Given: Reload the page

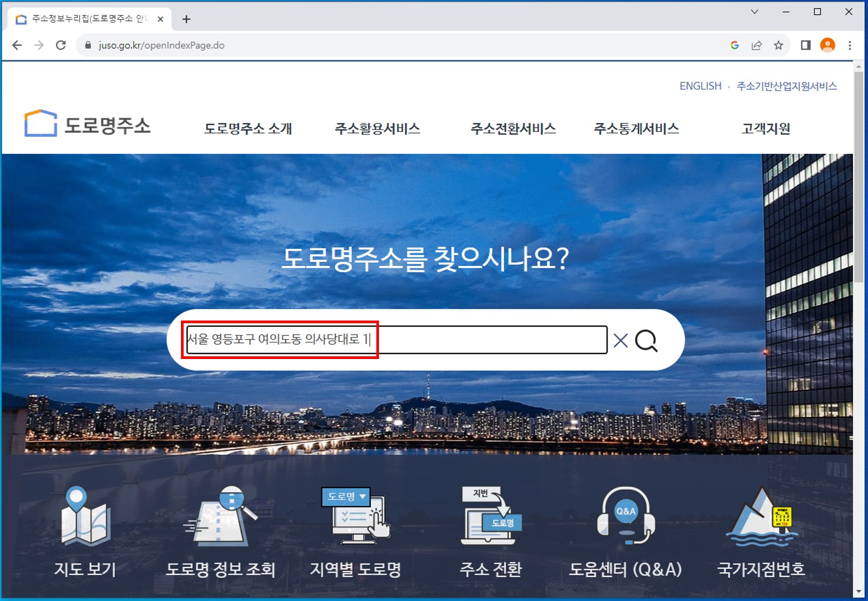Looking at the screenshot, I should point(61,45).
